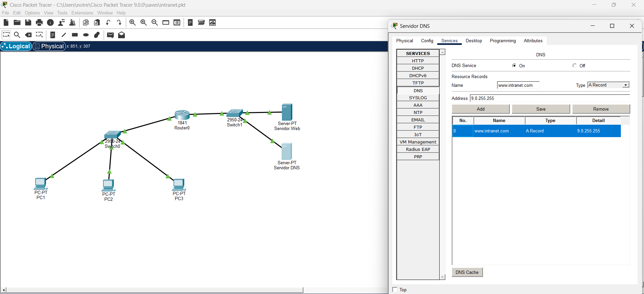This screenshot has height=294, width=644.
Task: Click Remove to delete the record
Action: [x=601, y=109]
